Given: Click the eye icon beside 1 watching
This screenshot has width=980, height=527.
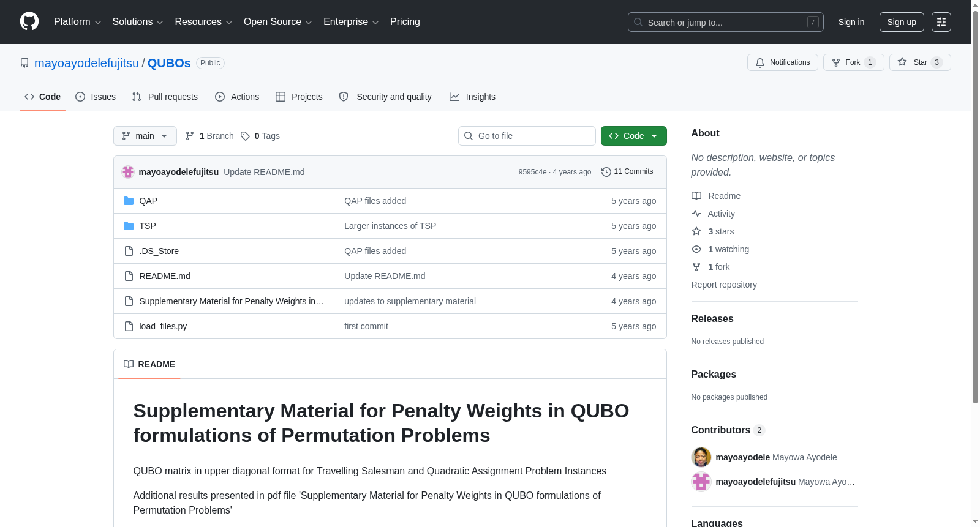Looking at the screenshot, I should pos(696,249).
